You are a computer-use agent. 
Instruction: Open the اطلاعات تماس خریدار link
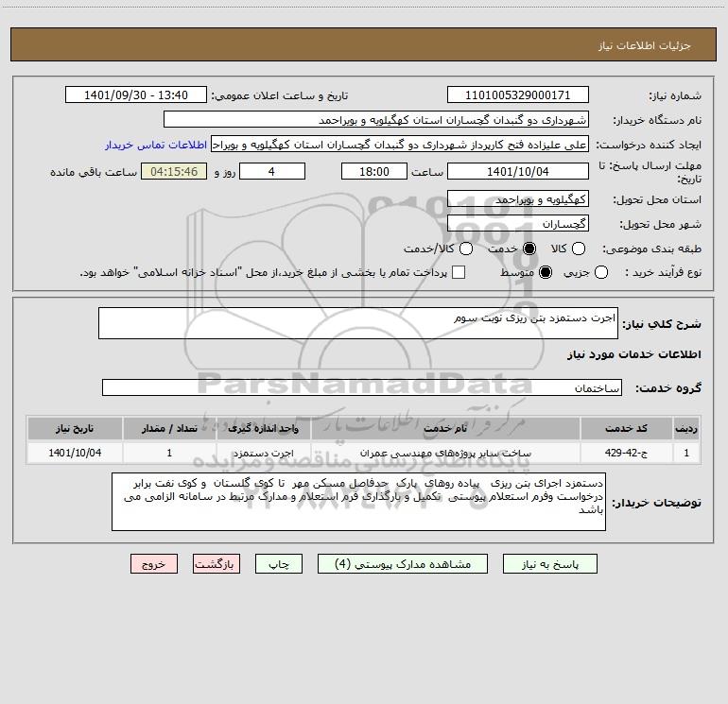tap(156, 145)
